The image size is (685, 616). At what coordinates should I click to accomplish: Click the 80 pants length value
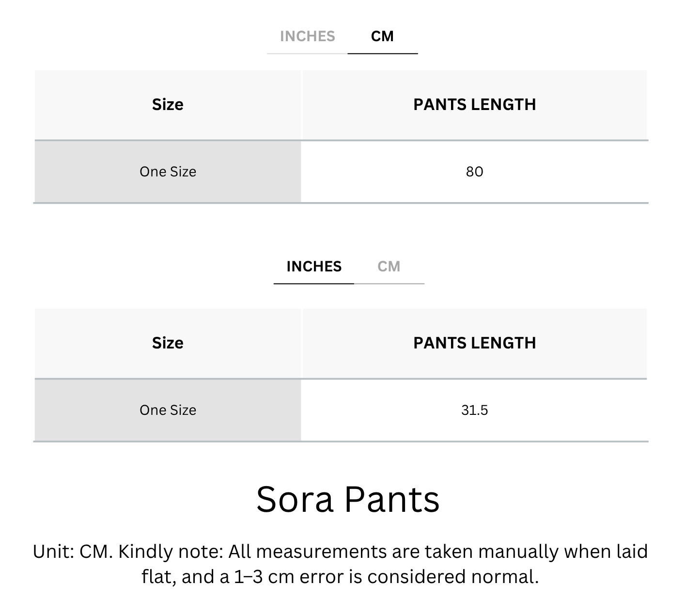474,172
